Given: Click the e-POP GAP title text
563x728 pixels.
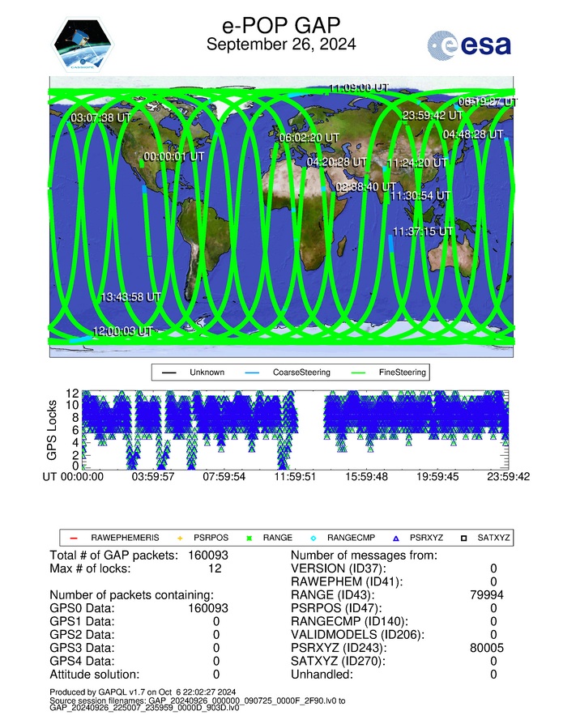Looking at the screenshot, I should coord(280,26).
